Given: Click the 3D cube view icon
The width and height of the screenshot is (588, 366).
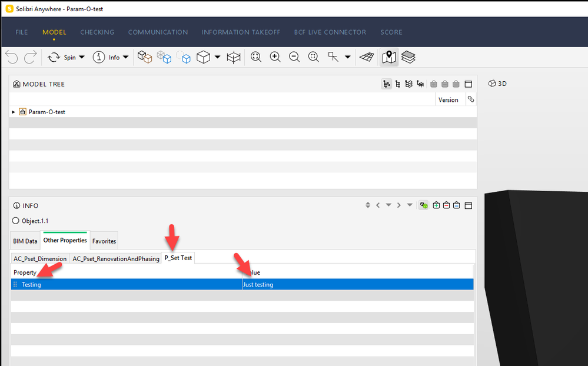Looking at the screenshot, I should (203, 57).
